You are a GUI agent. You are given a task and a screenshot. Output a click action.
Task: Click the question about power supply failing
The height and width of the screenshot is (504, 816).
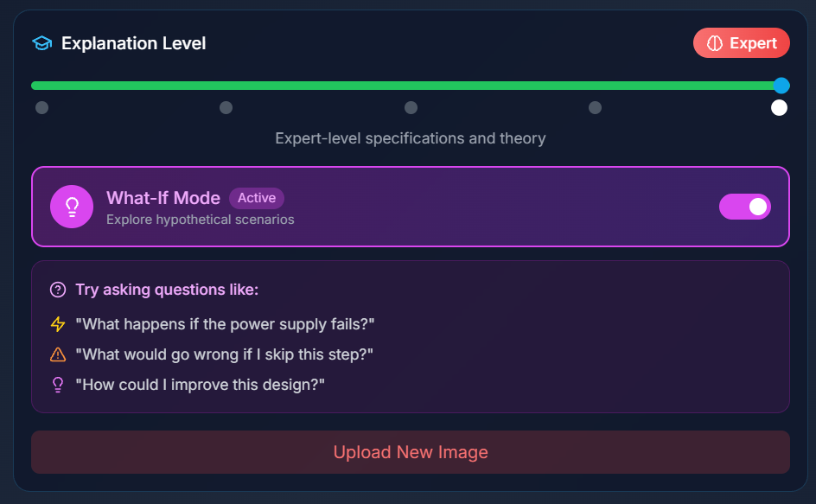(x=224, y=323)
